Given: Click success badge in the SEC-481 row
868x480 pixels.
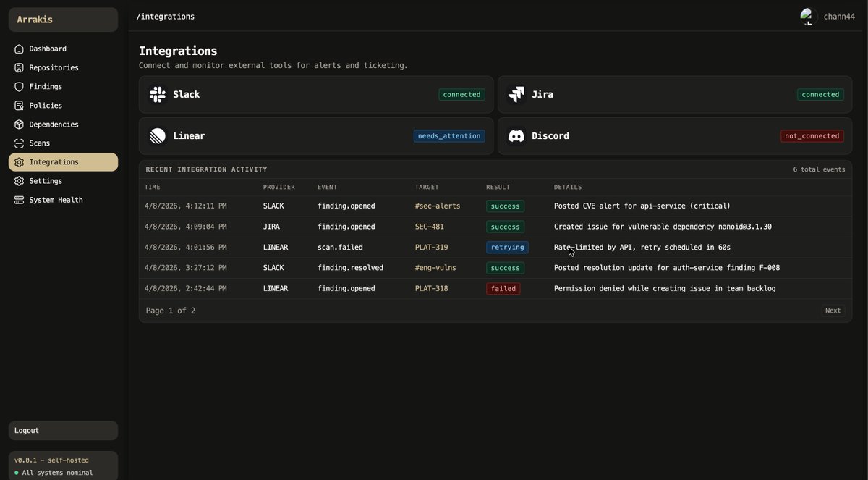Looking at the screenshot, I should tap(505, 227).
